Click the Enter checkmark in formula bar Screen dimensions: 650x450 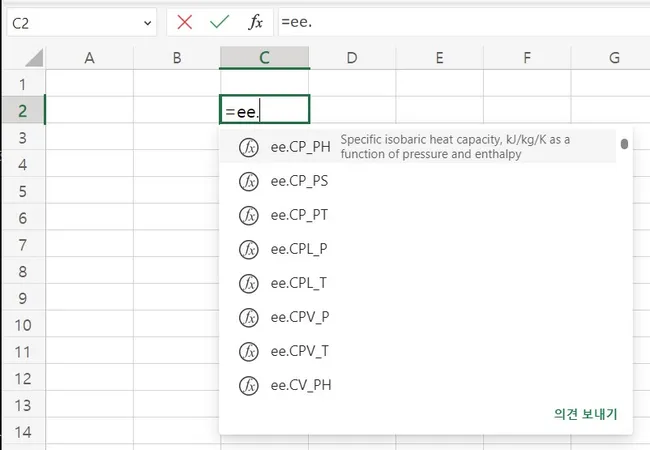[x=219, y=22]
